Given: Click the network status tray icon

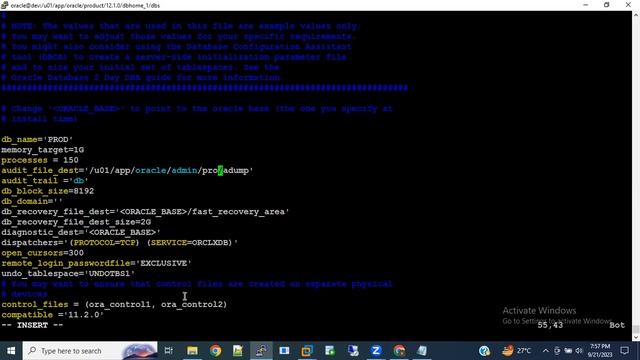Looking at the screenshot, I should [x=568, y=351].
